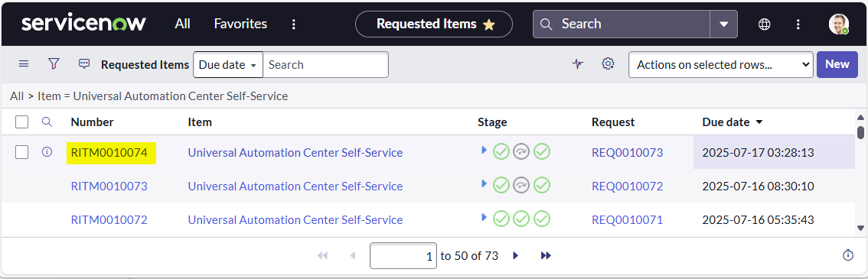
Task: Open request REQ0010072
Action: coord(627,187)
